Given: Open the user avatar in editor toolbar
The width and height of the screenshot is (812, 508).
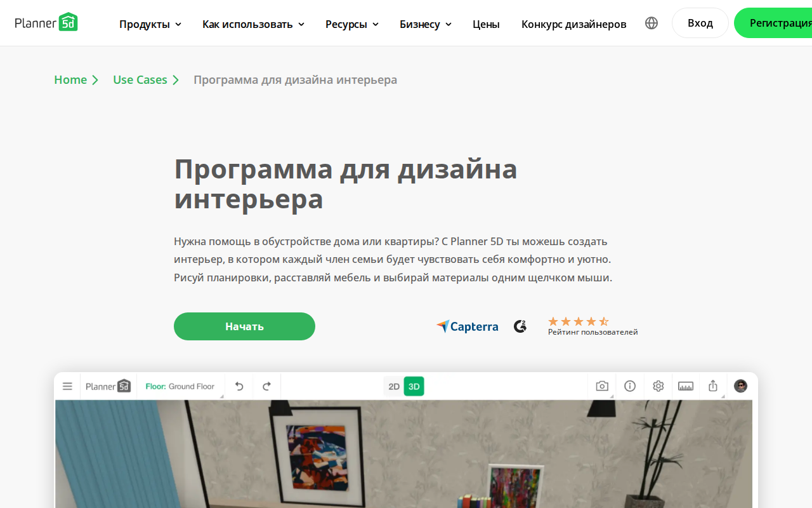Looking at the screenshot, I should (740, 386).
